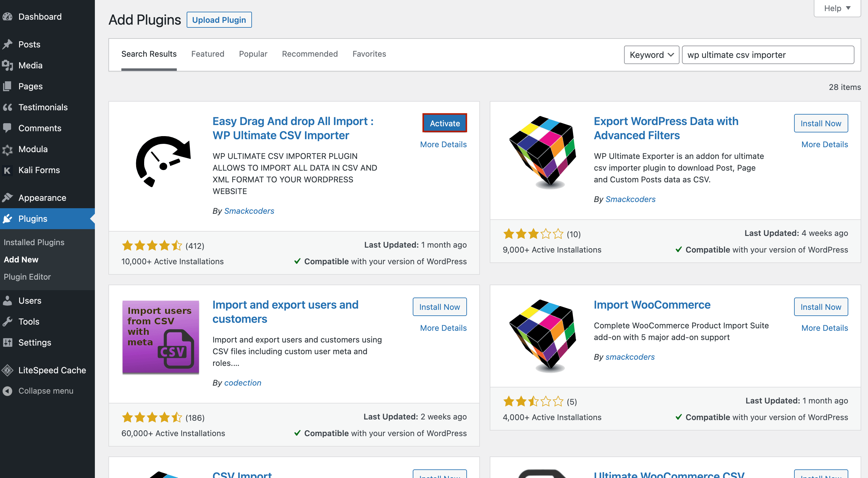The image size is (868, 478).
Task: Open the LiteSpeed Cache menu item
Action: (47, 370)
